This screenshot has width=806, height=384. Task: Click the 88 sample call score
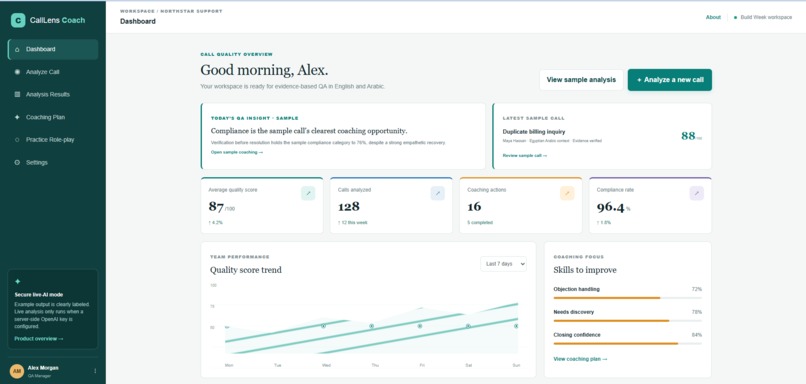coord(688,136)
